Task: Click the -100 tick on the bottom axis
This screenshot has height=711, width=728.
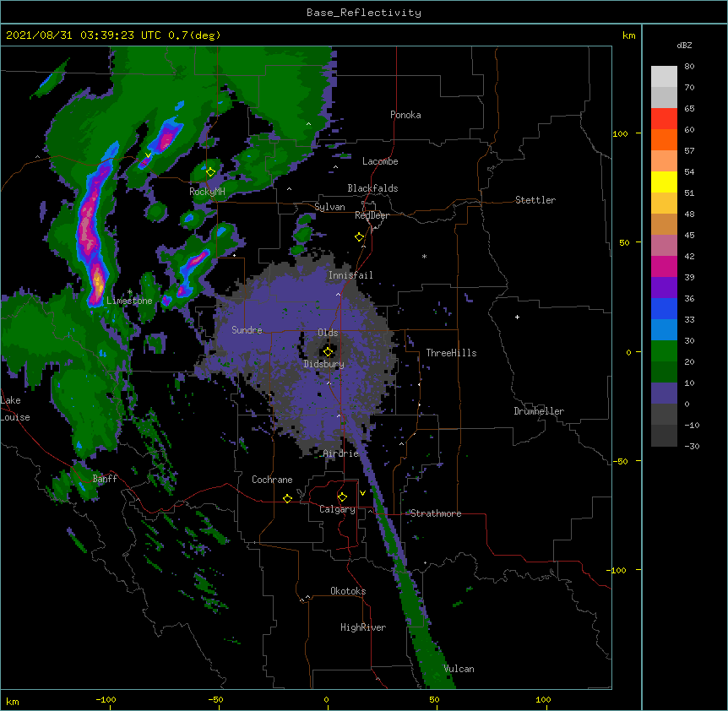Action: 106,699
